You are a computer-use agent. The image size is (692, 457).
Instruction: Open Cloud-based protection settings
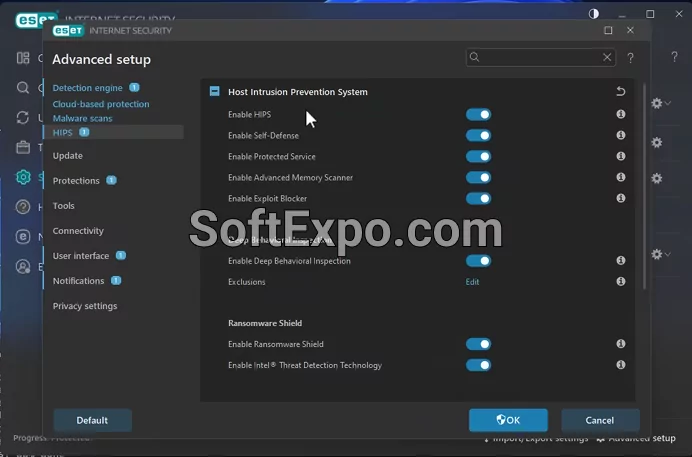tap(101, 104)
